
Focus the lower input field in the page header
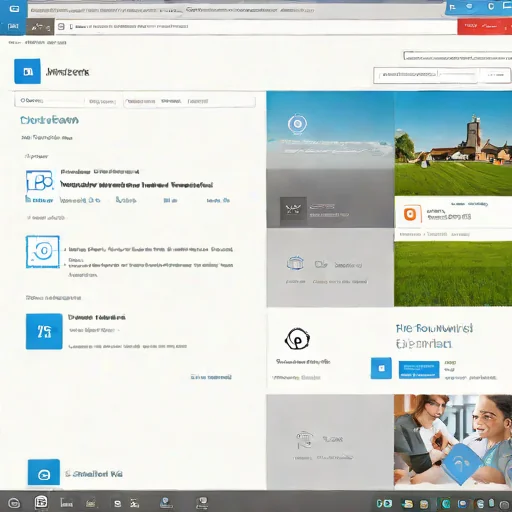coord(427,75)
